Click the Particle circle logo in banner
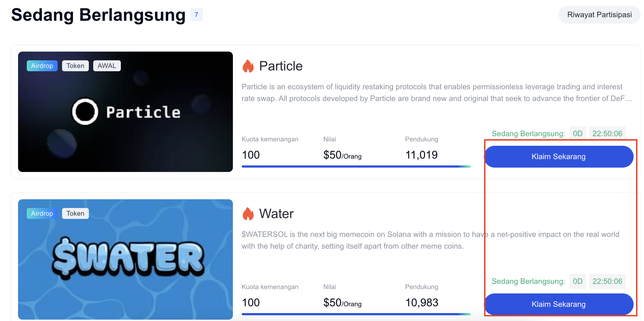The height and width of the screenshot is (321, 644). pos(85,112)
